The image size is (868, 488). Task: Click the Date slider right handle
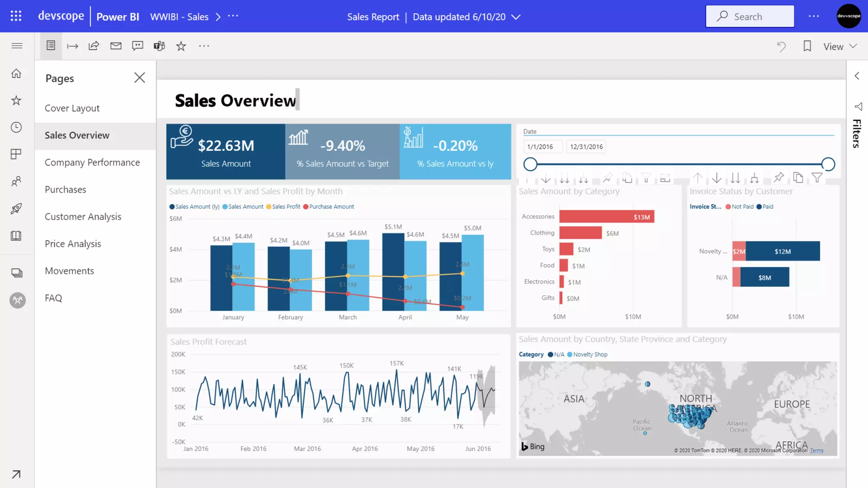point(828,164)
